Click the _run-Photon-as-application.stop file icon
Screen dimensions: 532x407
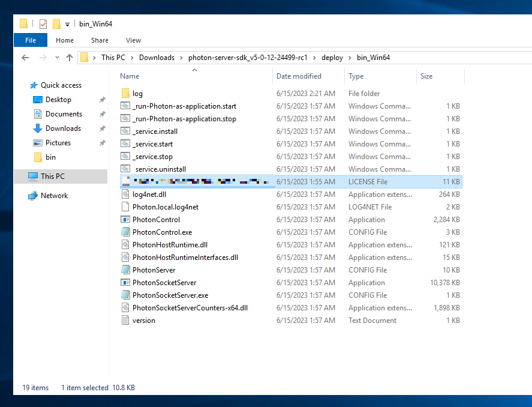(125, 118)
